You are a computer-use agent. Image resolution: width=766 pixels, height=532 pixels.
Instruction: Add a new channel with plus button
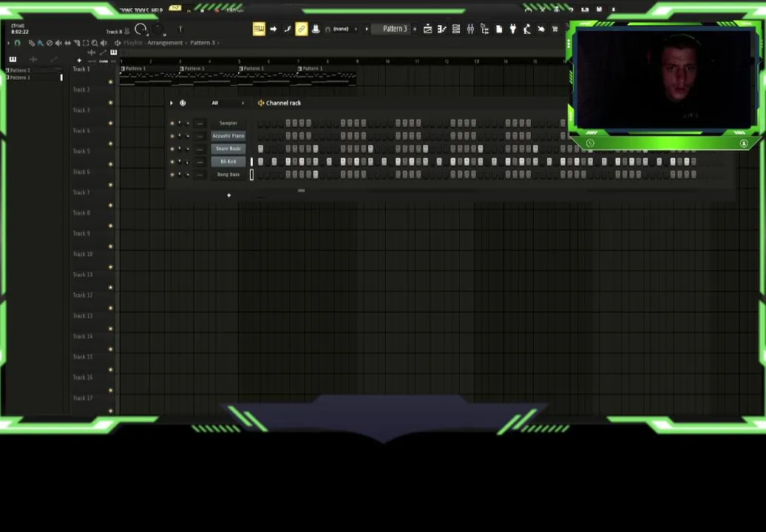[228, 195]
